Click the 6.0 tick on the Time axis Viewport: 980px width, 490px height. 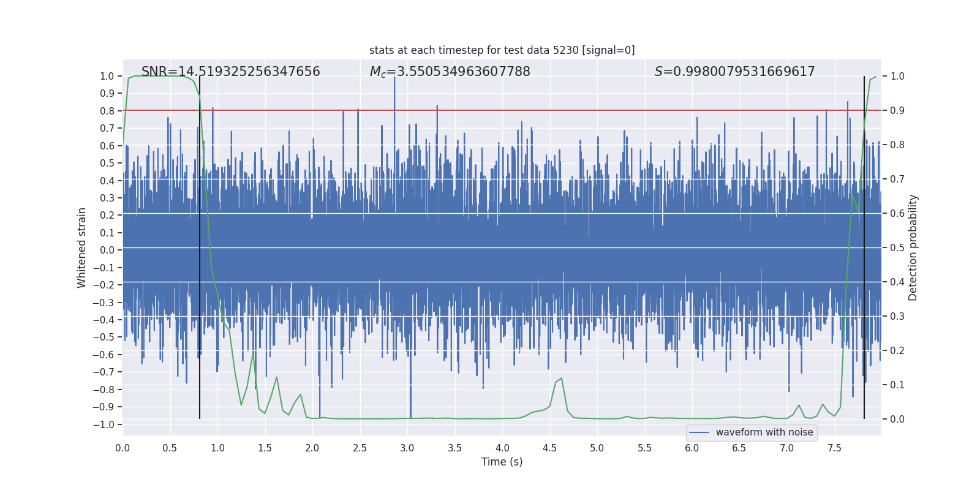click(692, 448)
